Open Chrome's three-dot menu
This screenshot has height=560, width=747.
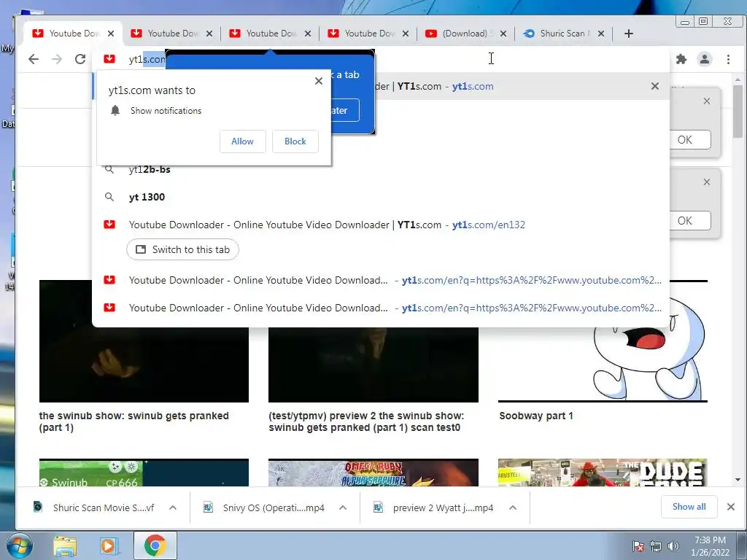729,59
